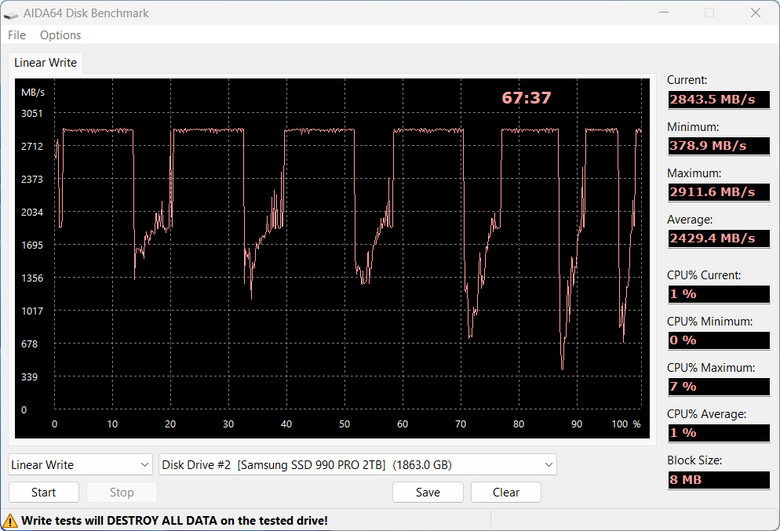The height and width of the screenshot is (531, 780).
Task: Select the Linear Write tab
Action: pyautogui.click(x=45, y=63)
